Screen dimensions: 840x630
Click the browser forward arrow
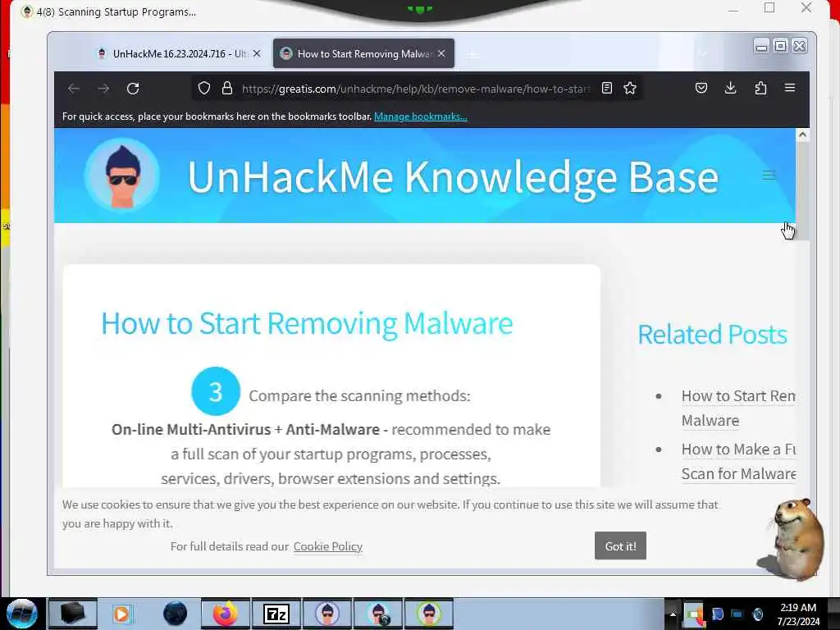103,89
